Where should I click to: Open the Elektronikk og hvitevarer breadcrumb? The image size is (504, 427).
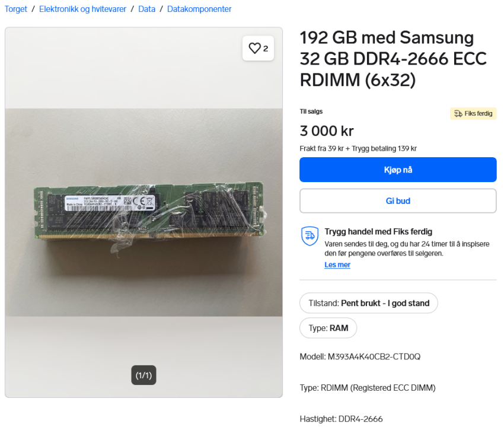click(82, 9)
